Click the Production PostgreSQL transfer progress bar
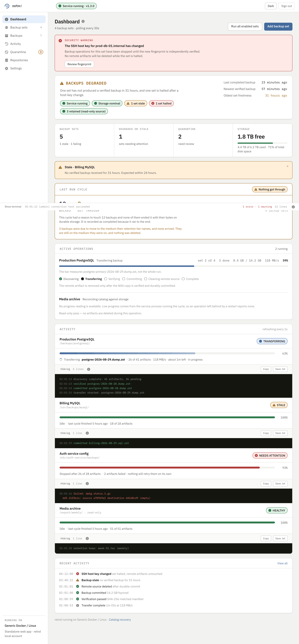299x644 pixels. (x=173, y=266)
